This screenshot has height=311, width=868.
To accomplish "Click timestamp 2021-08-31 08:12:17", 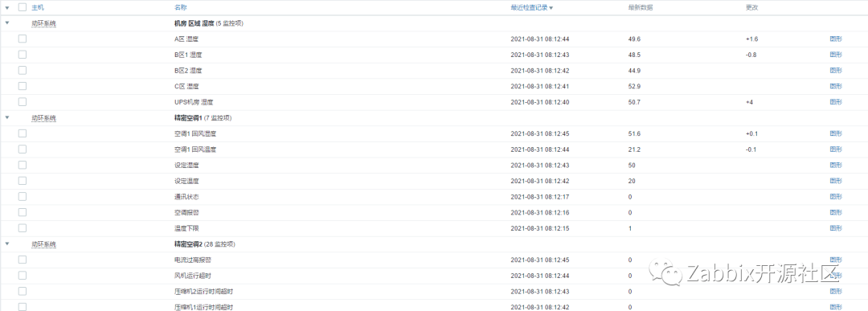I will [x=540, y=197].
